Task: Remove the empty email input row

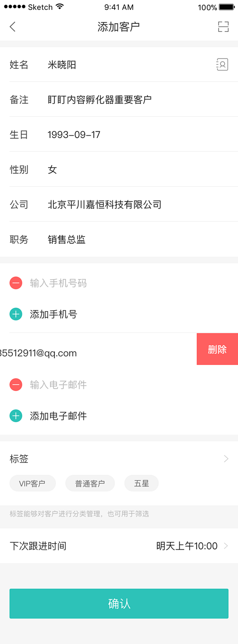Action: point(16,385)
